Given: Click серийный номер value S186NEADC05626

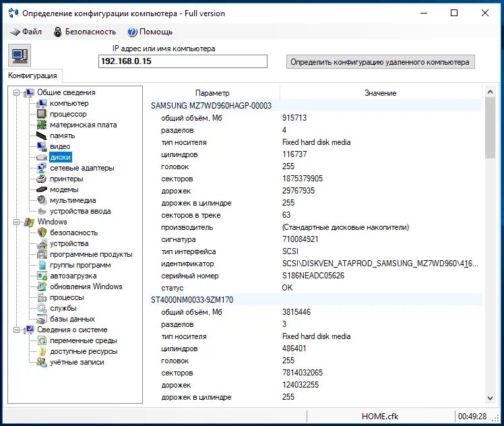Looking at the screenshot, I should tap(313, 276).
